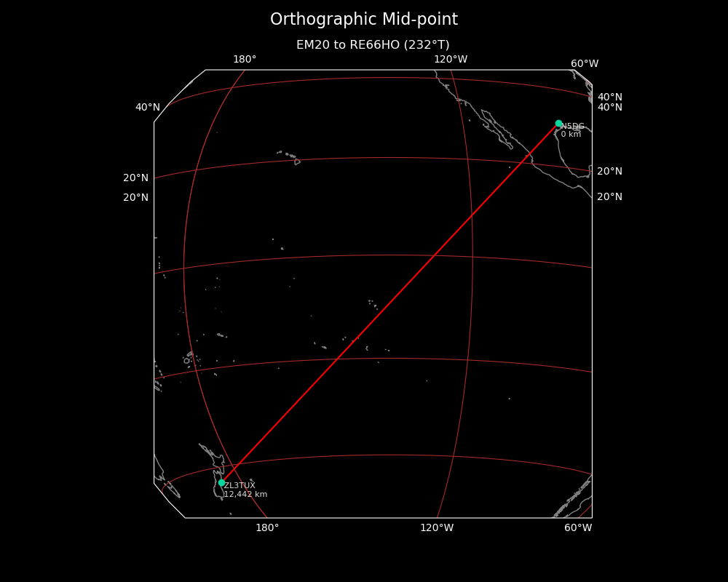The image size is (728, 582).
Task: Click the 60°W longitude label at bottom
Action: pos(578,528)
